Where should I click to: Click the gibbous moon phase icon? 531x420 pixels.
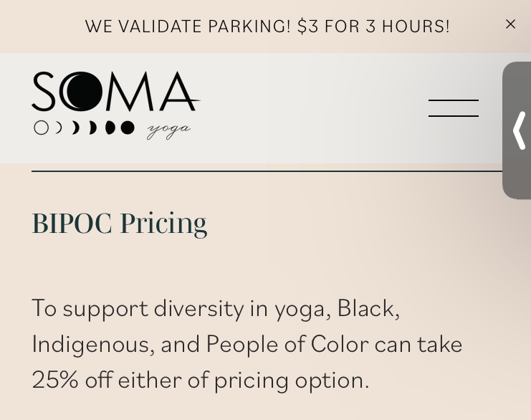tap(110, 128)
